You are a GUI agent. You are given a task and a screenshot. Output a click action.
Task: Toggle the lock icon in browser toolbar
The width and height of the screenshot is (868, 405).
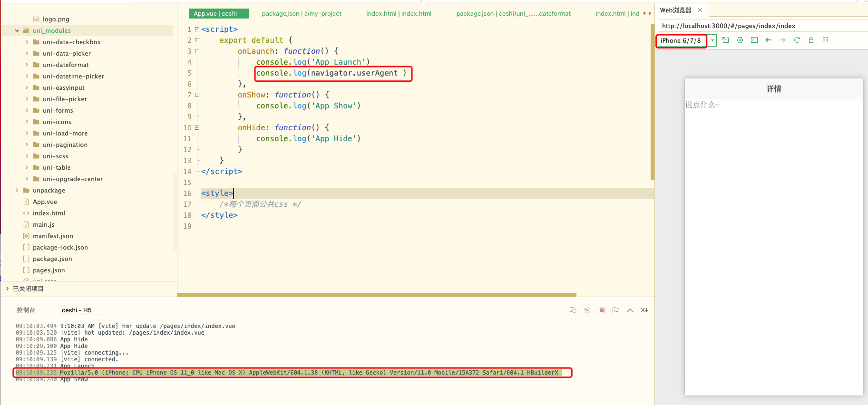pos(811,40)
